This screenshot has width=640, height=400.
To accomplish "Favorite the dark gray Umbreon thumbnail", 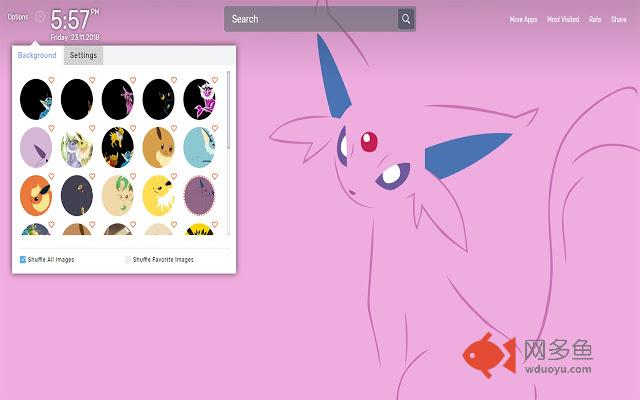I will pyautogui.click(x=92, y=176).
